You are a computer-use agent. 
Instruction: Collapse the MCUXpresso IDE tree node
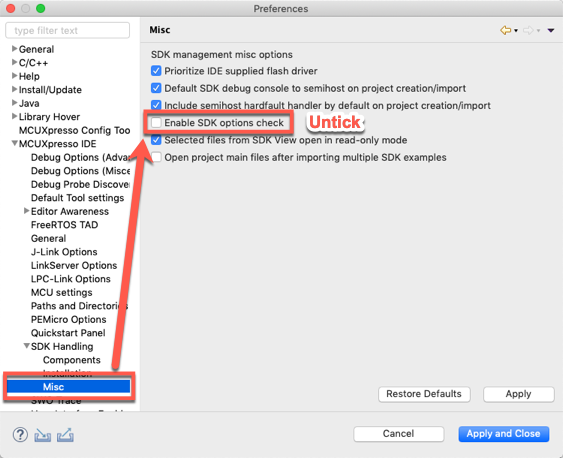click(x=14, y=143)
